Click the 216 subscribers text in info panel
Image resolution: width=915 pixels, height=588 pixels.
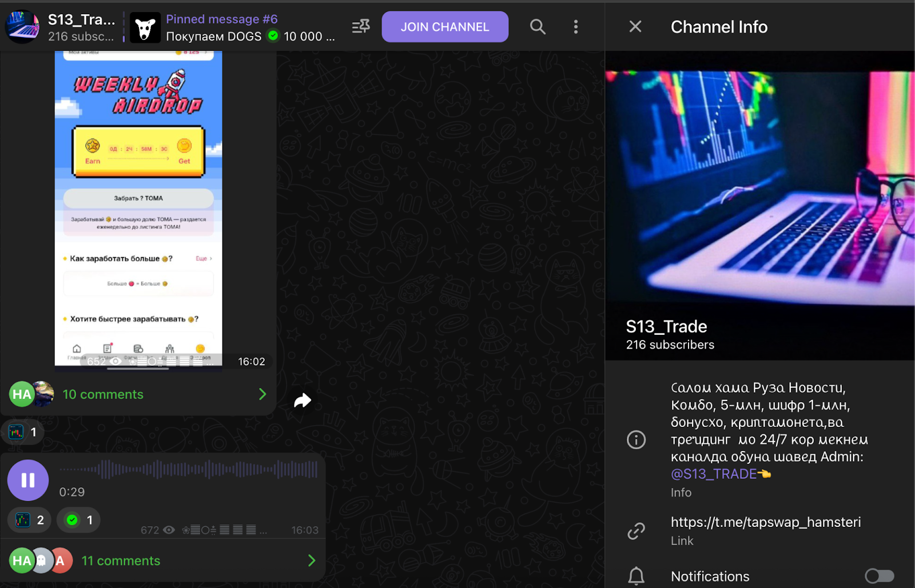click(670, 345)
